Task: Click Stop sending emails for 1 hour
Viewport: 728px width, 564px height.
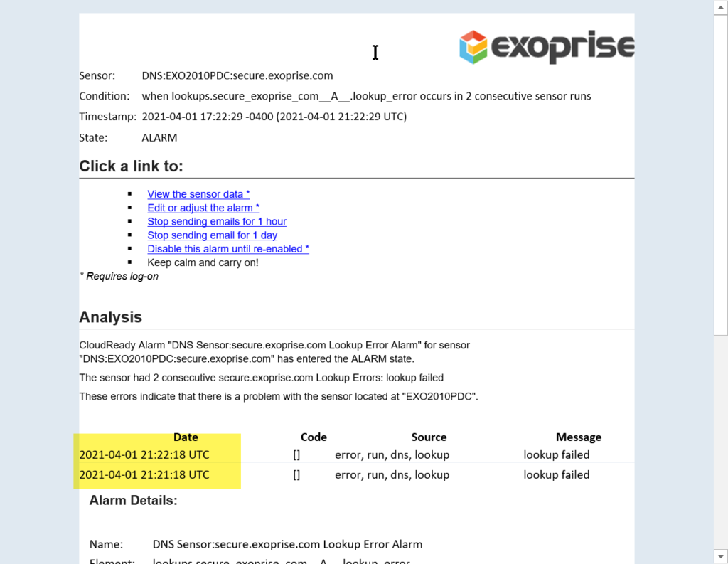Action: tap(217, 222)
